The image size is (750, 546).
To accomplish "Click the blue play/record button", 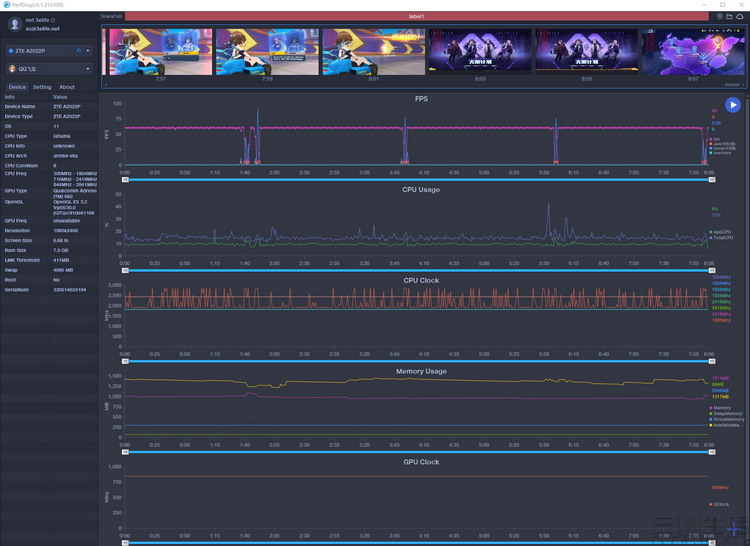I will coord(732,105).
